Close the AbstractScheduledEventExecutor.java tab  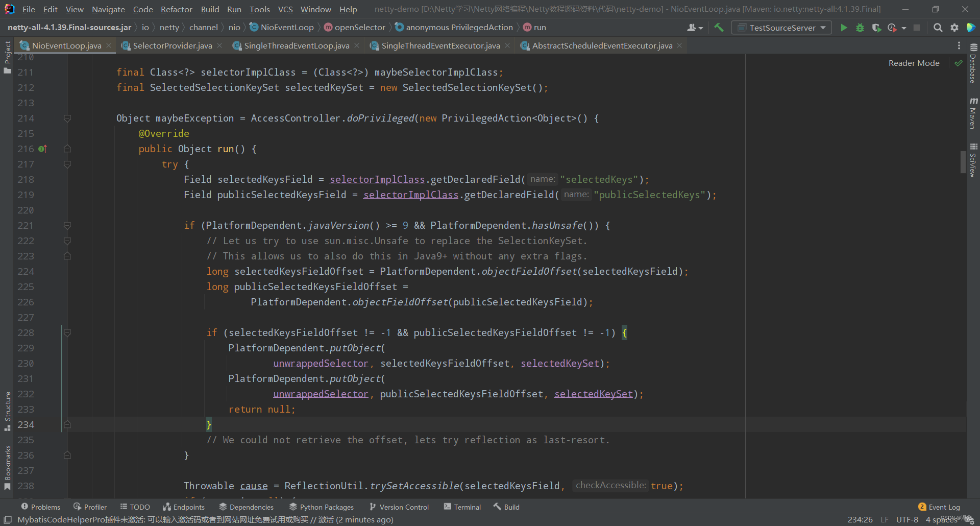point(679,45)
